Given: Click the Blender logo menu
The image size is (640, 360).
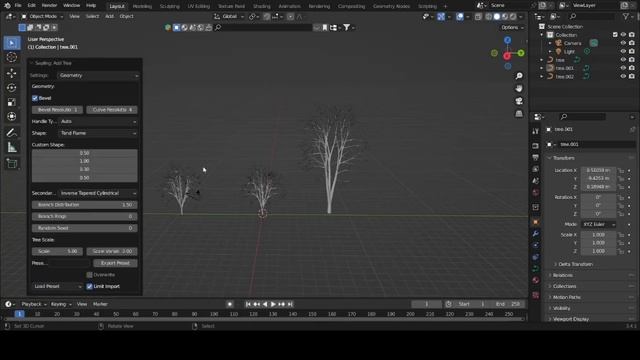Looking at the screenshot, I should pos(7,6).
